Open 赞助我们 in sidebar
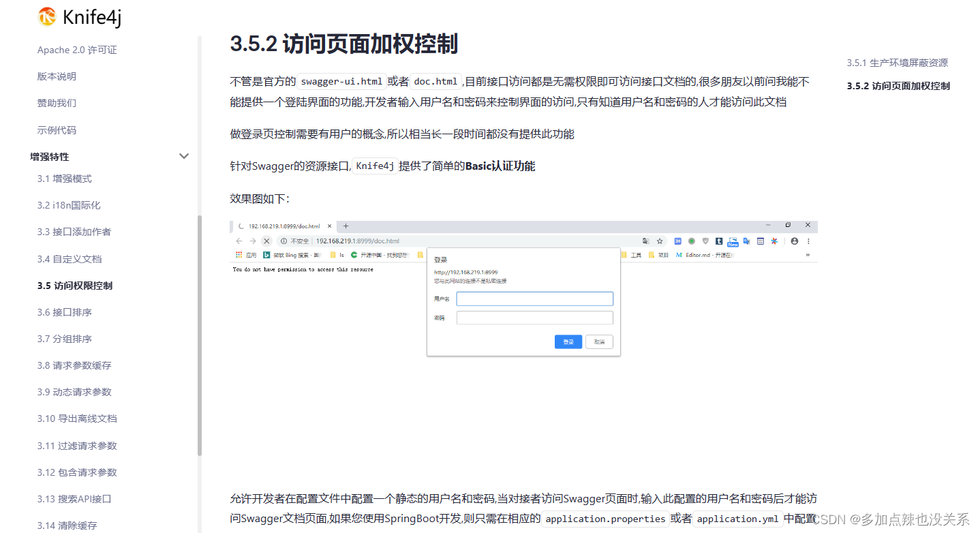Viewport: 980px width, 533px height. [x=57, y=103]
